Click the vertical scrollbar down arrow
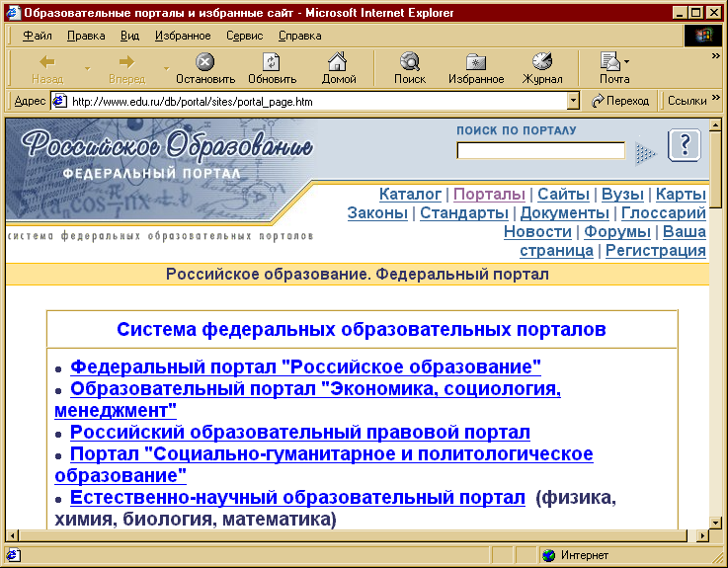 [715, 523]
